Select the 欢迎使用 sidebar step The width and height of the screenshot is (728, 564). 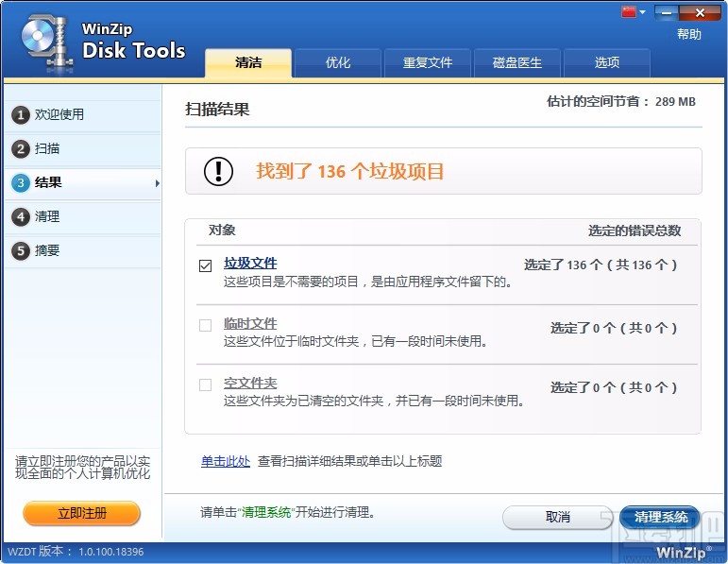[x=83, y=114]
